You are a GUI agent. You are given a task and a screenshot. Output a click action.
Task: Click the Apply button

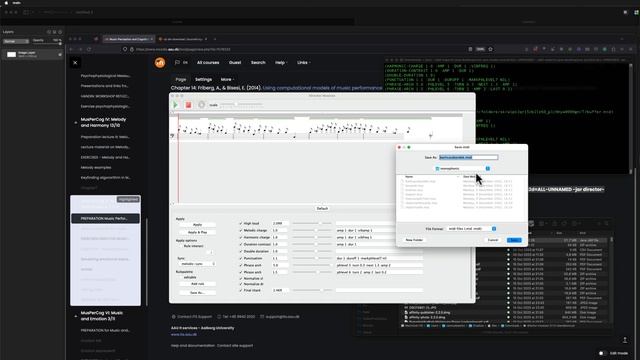(198, 224)
